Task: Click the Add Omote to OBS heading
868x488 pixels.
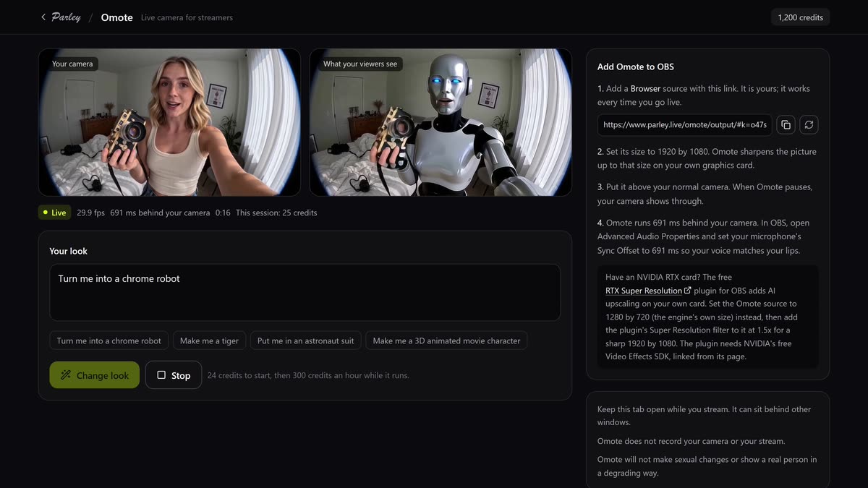Action: 635,67
